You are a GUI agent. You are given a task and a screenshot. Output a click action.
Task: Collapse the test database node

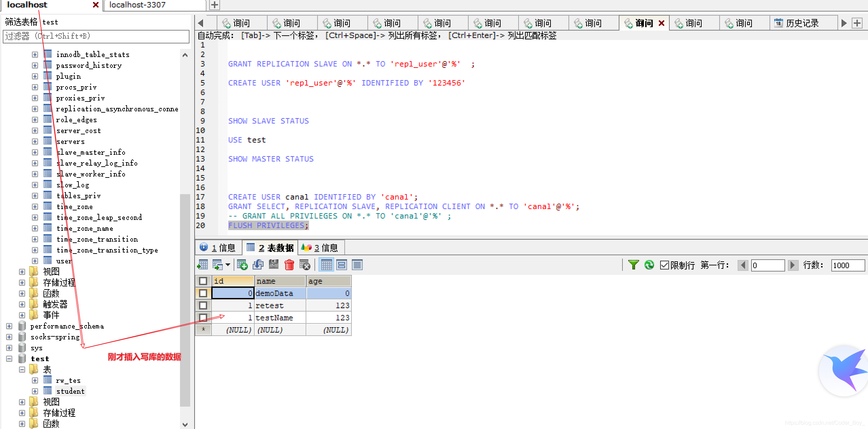pos(9,359)
